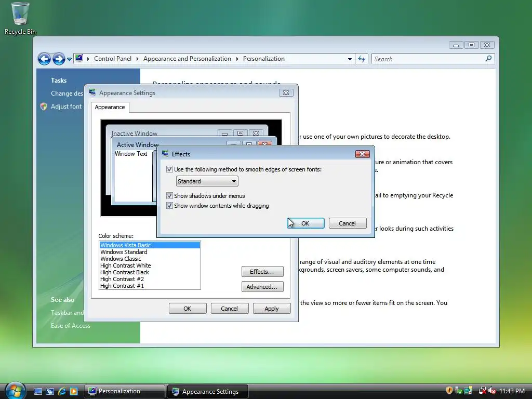Viewport: 532px width, 399px height.
Task: Switch to Appearance Settings taskbar button
Action: click(x=208, y=391)
